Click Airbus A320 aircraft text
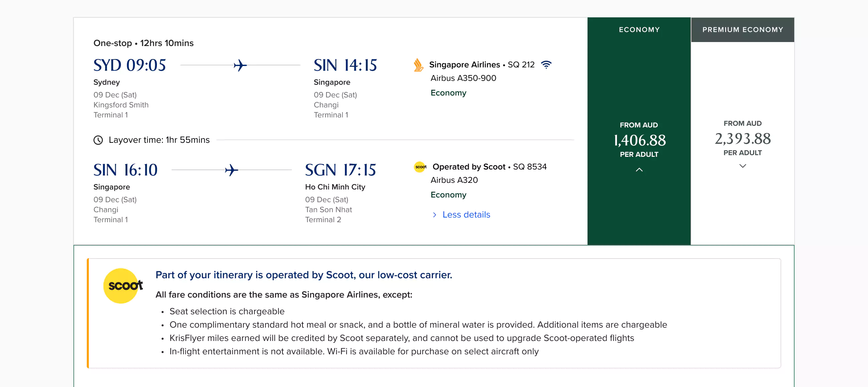Screen dimensions: 868x387 pos(454,180)
